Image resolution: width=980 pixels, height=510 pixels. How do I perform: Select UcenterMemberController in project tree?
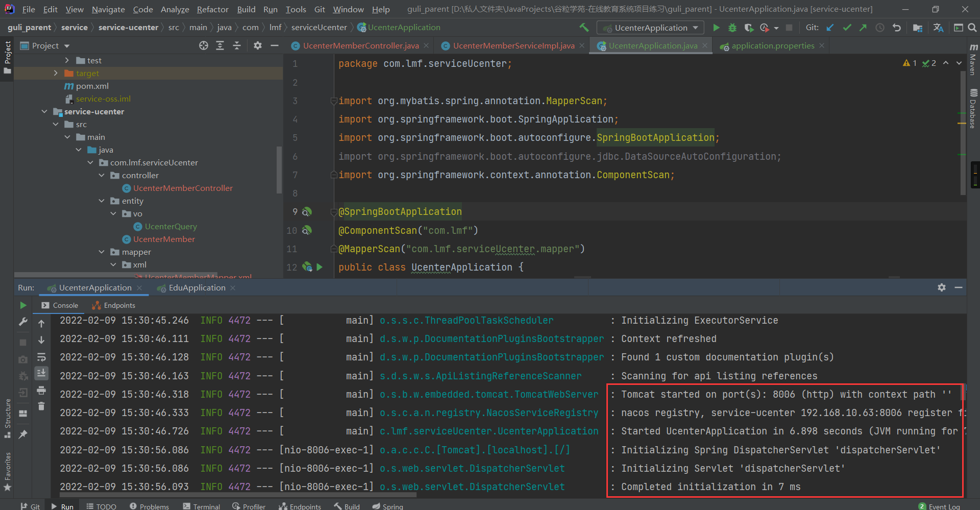tap(183, 188)
